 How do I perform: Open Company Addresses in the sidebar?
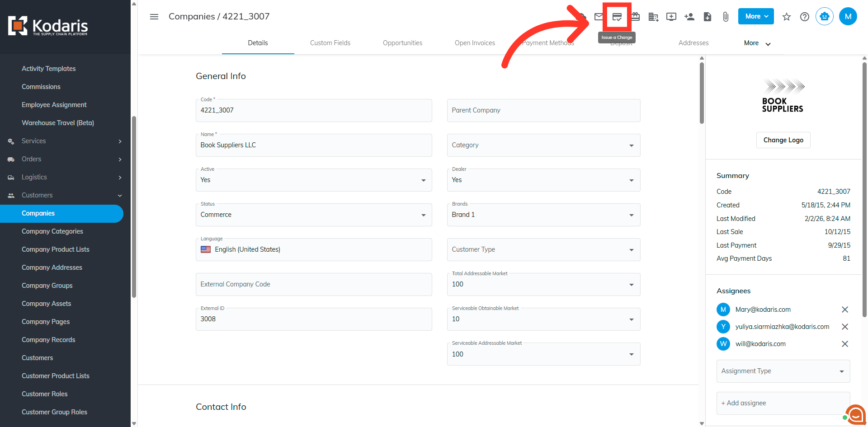click(x=52, y=267)
